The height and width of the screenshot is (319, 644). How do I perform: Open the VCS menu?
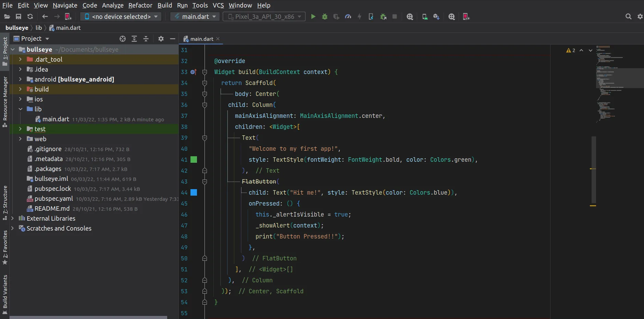click(218, 5)
